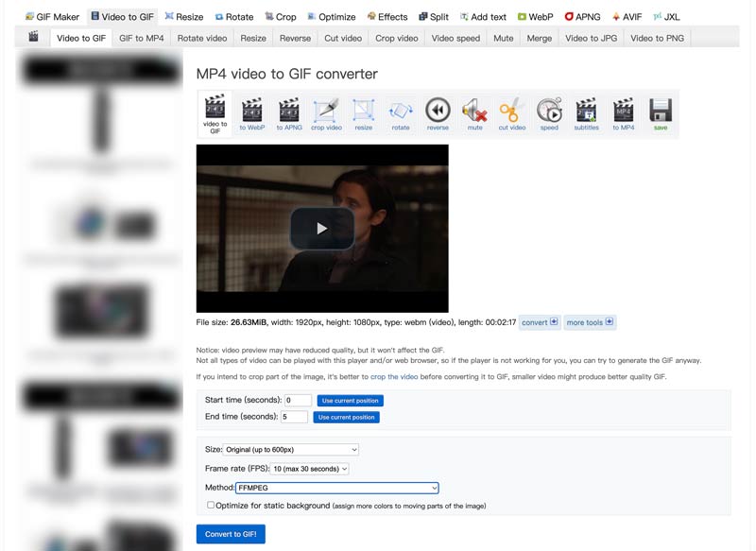Use current position for End time

(346, 417)
